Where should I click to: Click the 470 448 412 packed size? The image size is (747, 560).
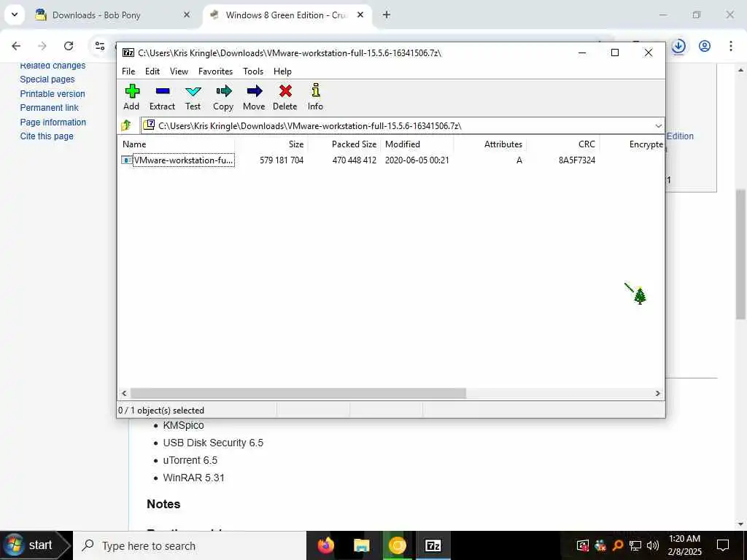[355, 160]
